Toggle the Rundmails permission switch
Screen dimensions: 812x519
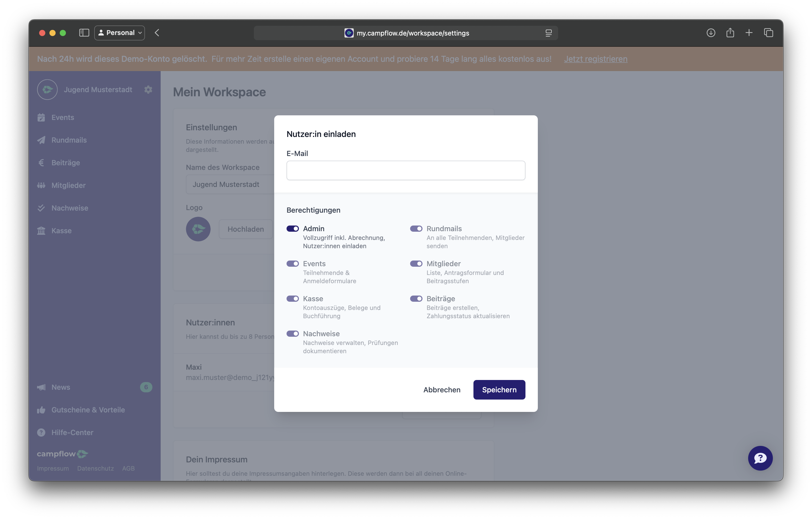click(416, 229)
